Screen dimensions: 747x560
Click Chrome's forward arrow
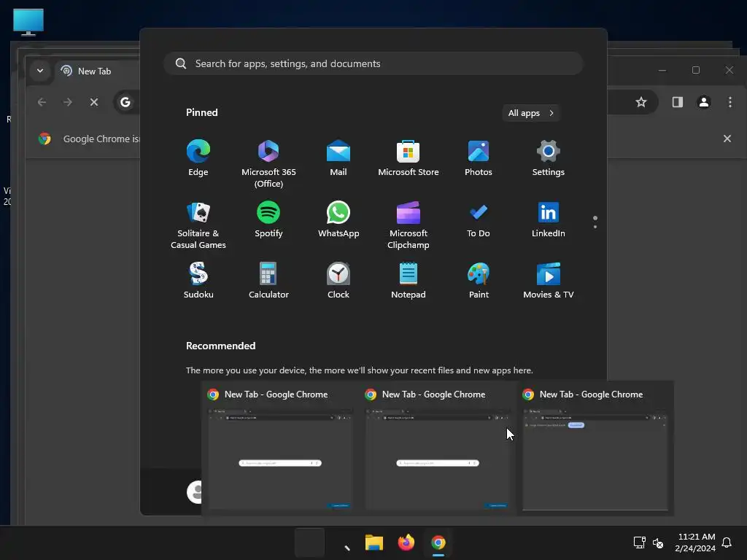pyautogui.click(x=68, y=102)
